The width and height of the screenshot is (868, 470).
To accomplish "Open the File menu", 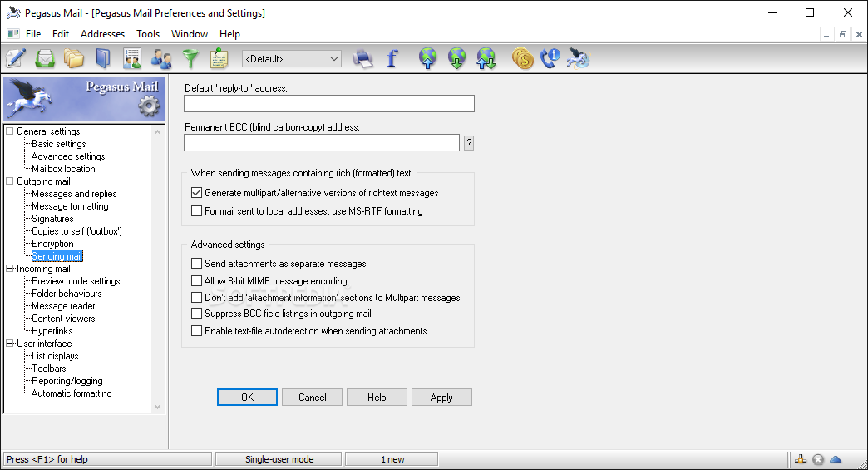I will [33, 34].
